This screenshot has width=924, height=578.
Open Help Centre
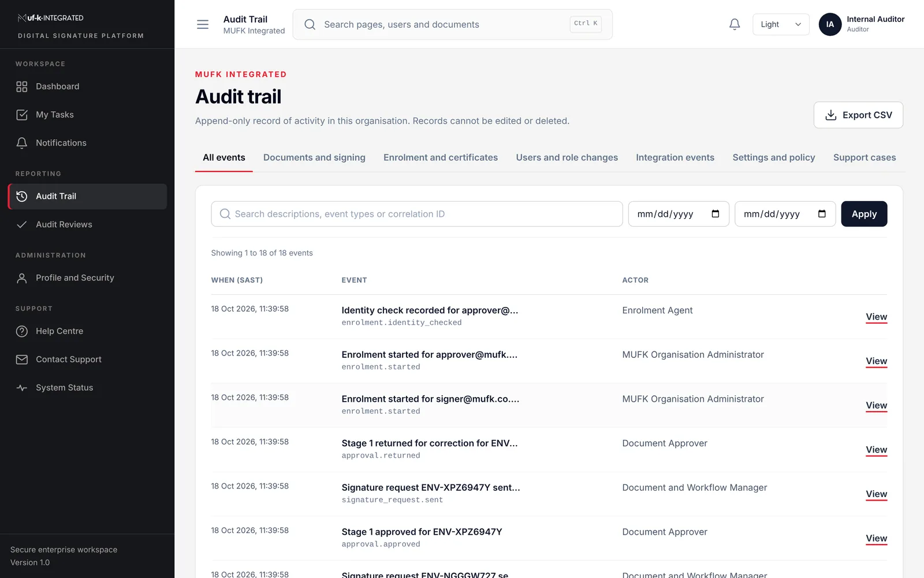(x=87, y=331)
